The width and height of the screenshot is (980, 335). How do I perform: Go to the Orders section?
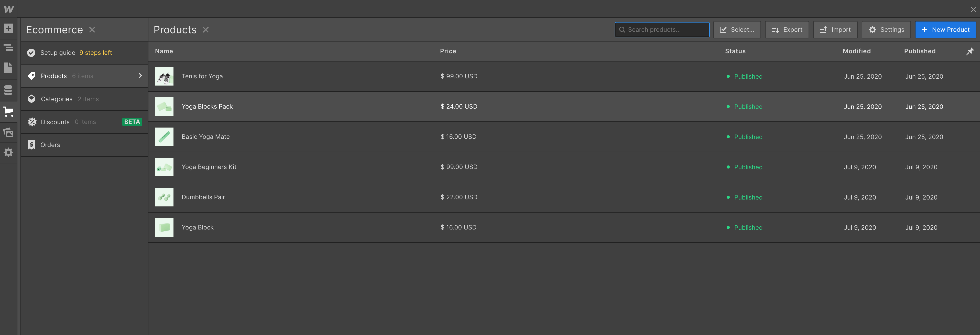[x=50, y=145]
